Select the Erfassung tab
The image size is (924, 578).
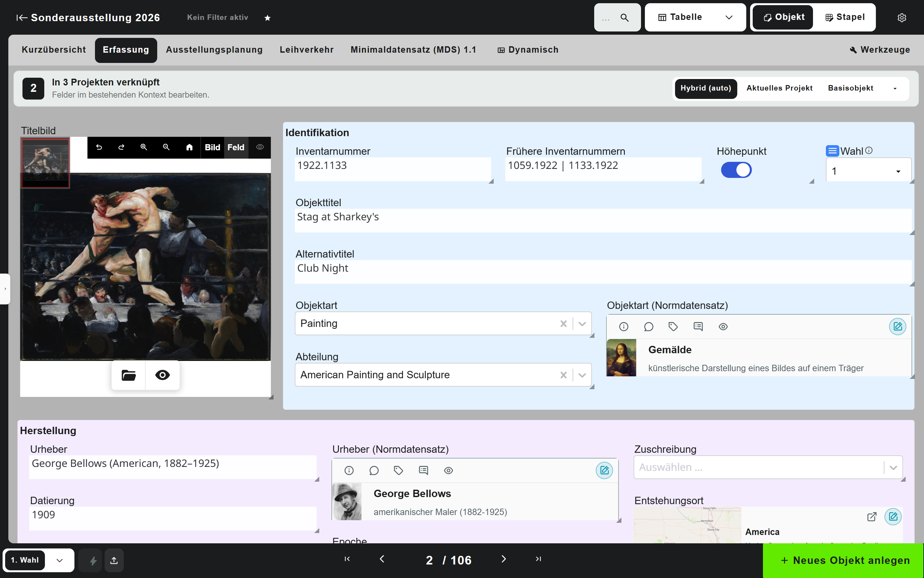pyautogui.click(x=126, y=50)
